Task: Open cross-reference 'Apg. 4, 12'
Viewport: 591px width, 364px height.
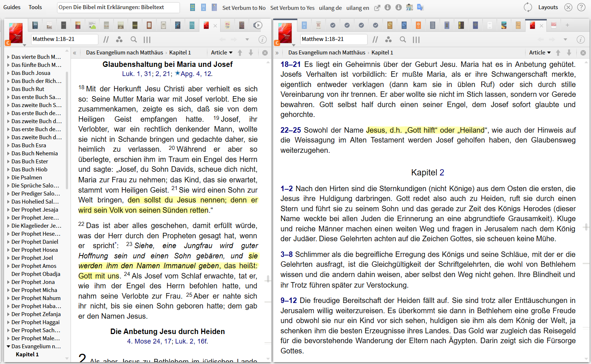Action: coord(196,74)
